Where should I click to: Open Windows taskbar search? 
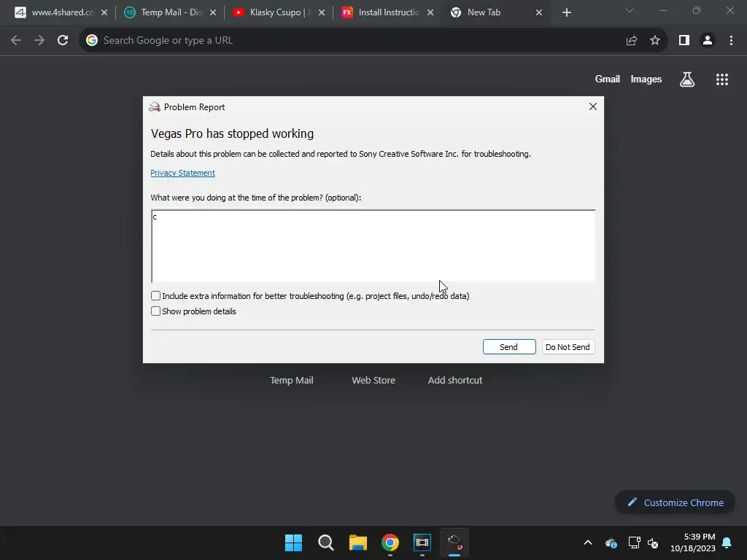click(x=326, y=542)
